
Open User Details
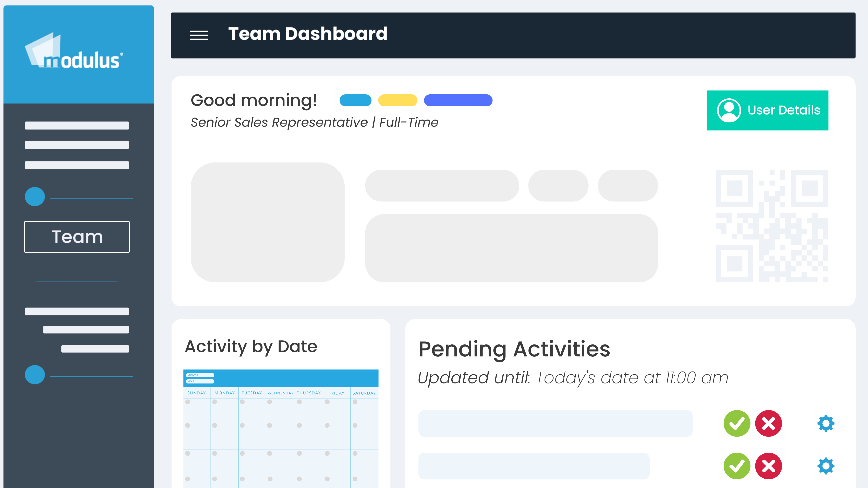[x=767, y=110]
